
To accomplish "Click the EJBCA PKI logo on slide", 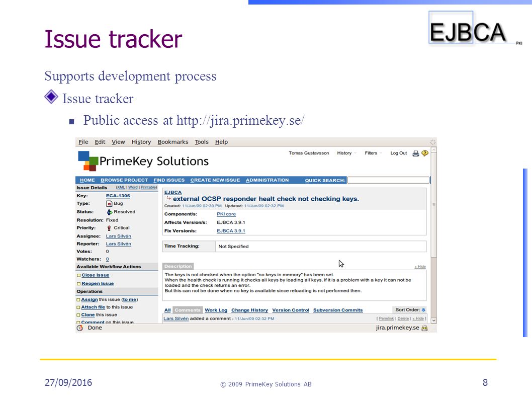I will (475, 29).
